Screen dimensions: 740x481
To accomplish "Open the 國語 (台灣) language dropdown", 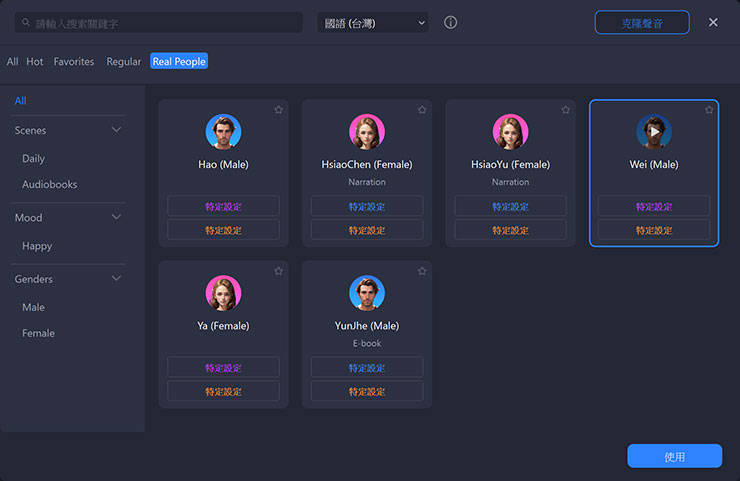I will tap(372, 22).
